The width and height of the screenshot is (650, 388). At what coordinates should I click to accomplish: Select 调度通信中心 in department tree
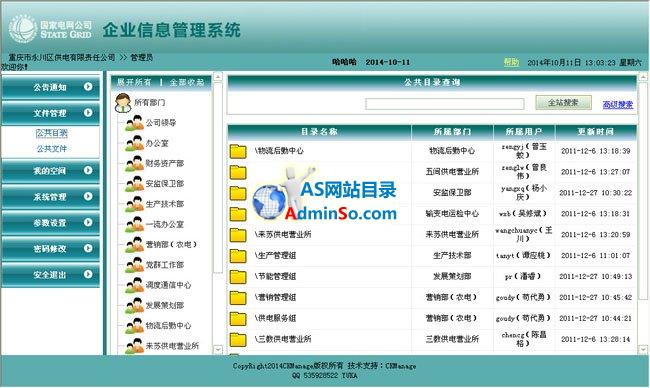(168, 286)
